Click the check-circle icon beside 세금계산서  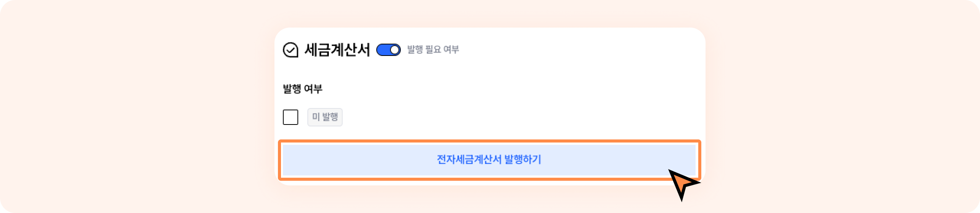click(291, 50)
